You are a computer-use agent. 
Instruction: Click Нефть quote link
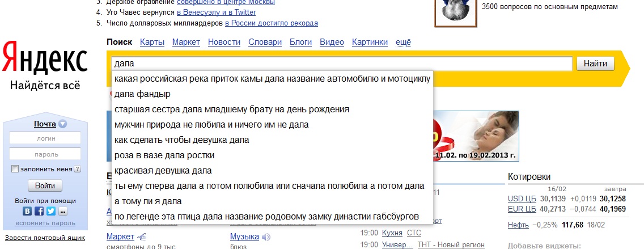[518, 225]
